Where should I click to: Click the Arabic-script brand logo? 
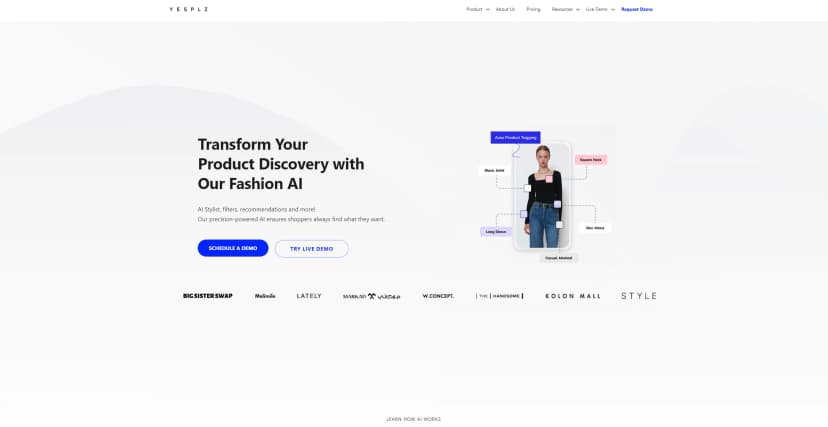click(371, 297)
